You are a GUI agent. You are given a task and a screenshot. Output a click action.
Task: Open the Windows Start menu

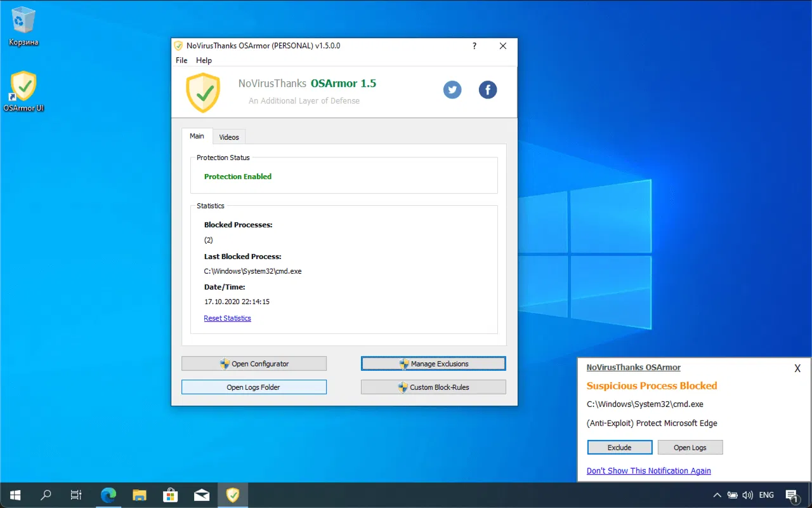pyautogui.click(x=15, y=495)
